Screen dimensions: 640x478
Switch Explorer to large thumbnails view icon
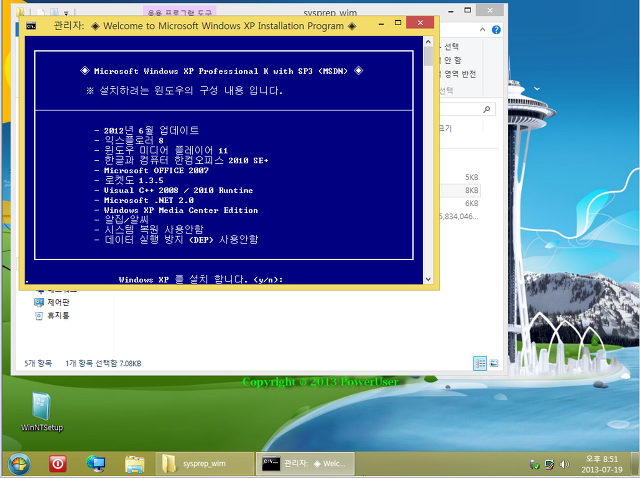click(x=494, y=363)
